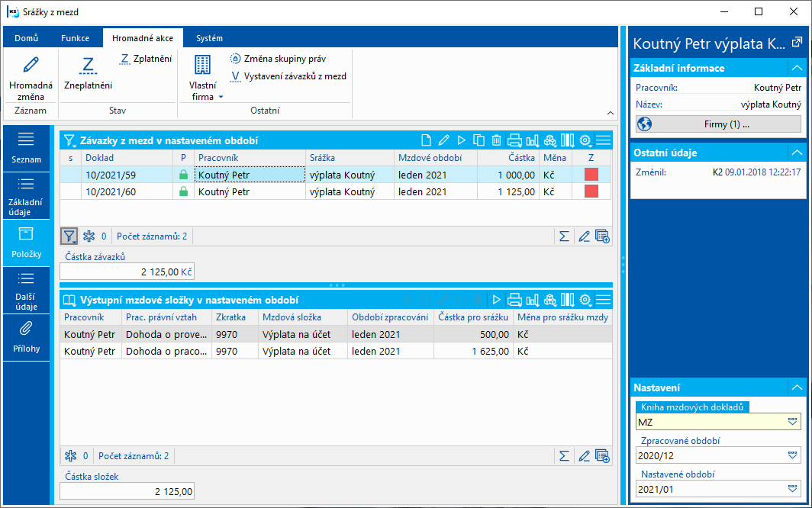Click the Hromadná změna pencil icon
This screenshot has width=812, height=508.
click(31, 65)
